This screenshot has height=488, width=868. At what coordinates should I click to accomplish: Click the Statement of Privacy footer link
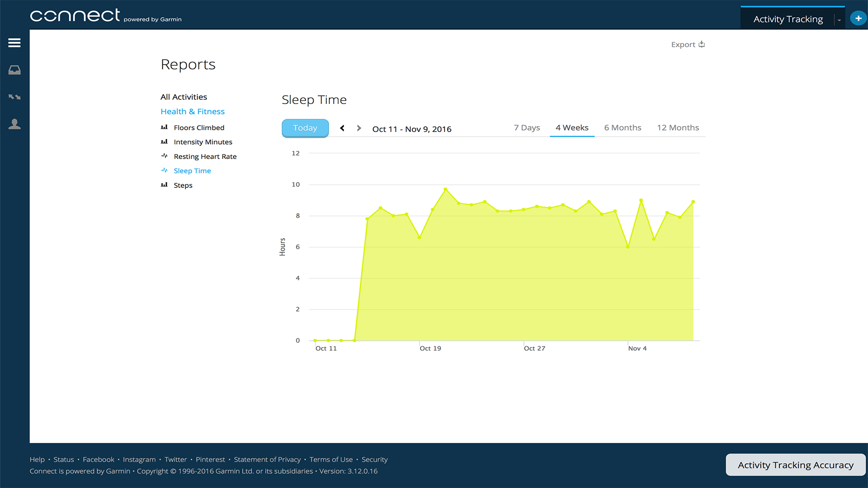[267, 460]
